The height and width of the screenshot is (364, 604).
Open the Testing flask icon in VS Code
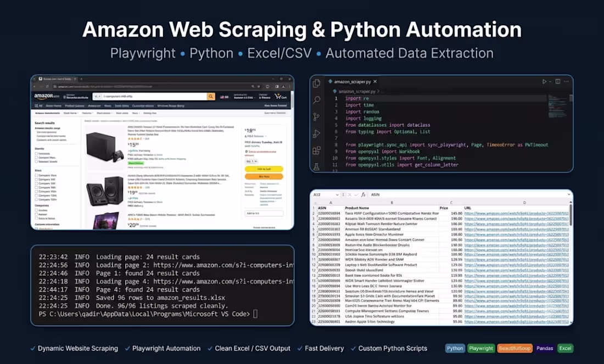[317, 166]
